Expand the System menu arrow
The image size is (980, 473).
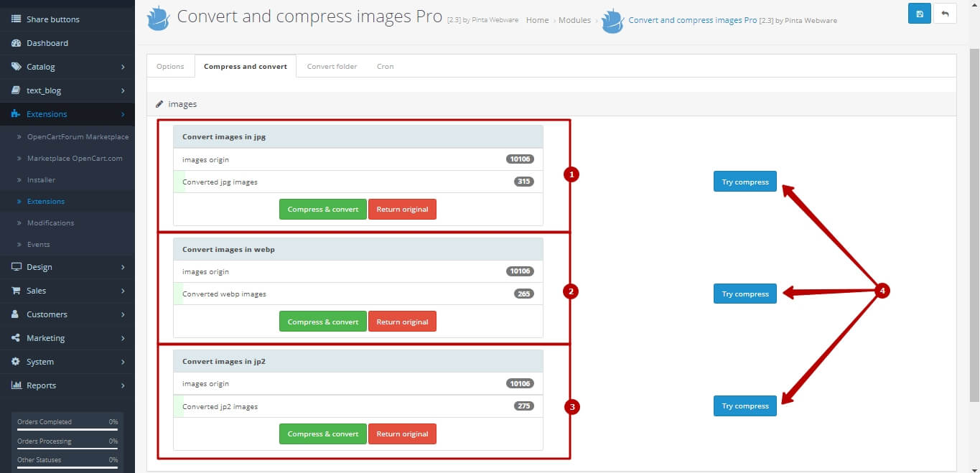coord(123,362)
